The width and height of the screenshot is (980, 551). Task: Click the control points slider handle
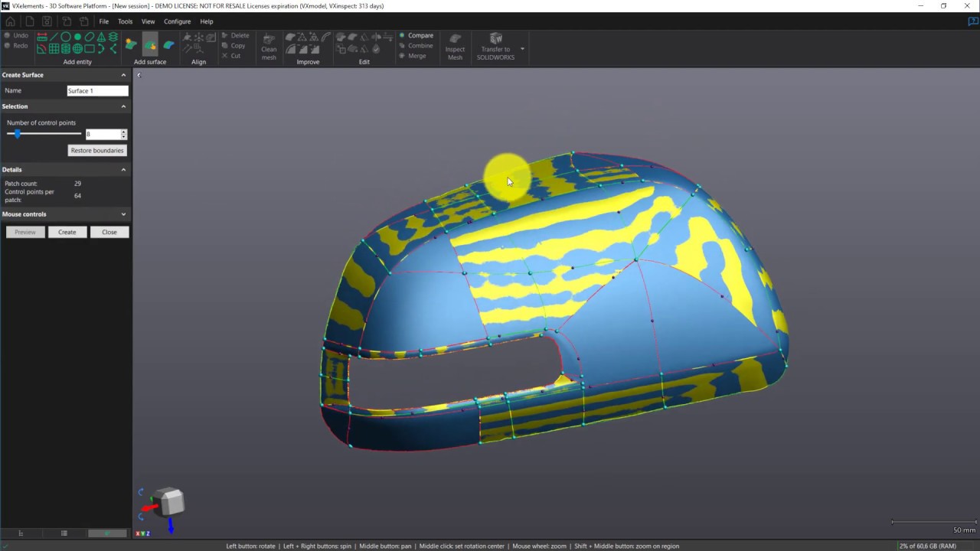click(x=18, y=134)
